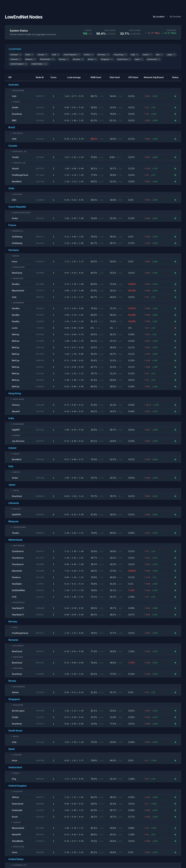This screenshot has width=186, height=868.
Task: Click the status dot for SolidVPS
Action: 175,515
